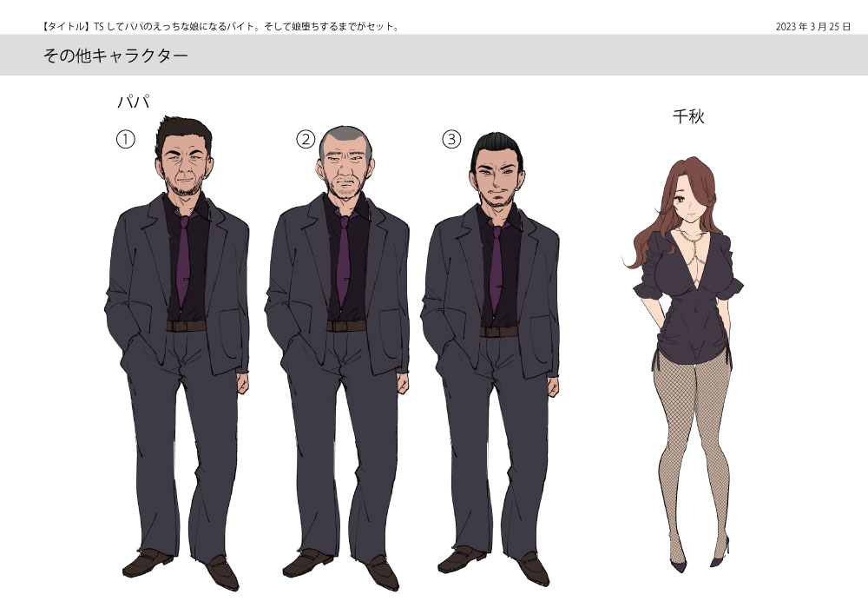Select the パパ label text
This screenshot has height=614, width=868.
[x=134, y=102]
